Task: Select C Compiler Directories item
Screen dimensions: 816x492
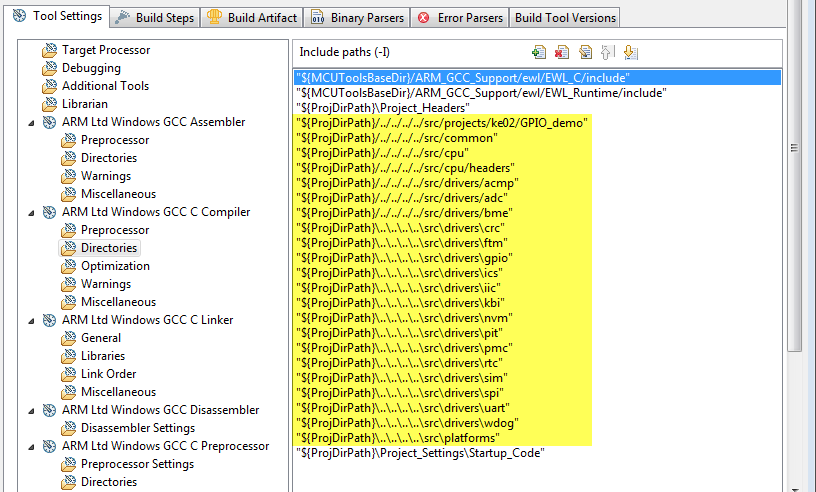Action: (109, 248)
